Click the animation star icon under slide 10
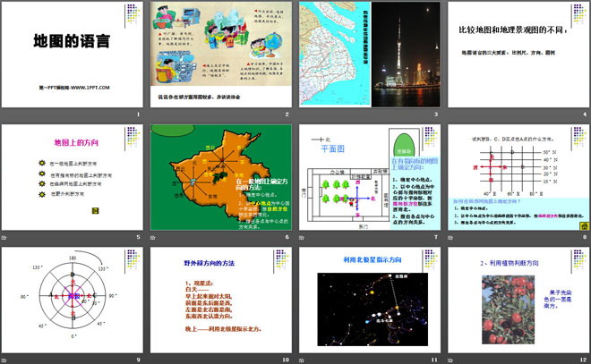Image resolution: width=591 pixels, height=364 pixels. 153,359
